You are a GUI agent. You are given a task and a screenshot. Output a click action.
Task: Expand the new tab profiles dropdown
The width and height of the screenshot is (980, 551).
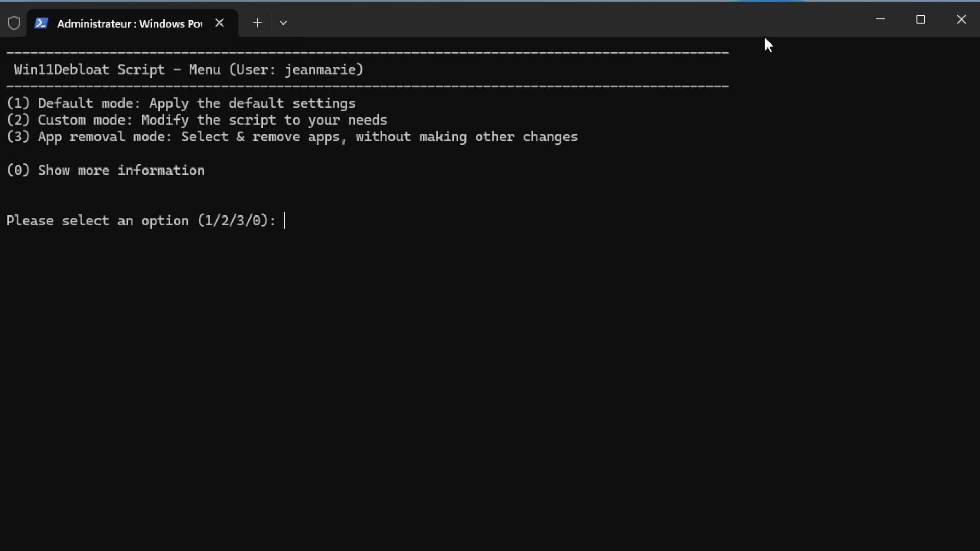283,23
